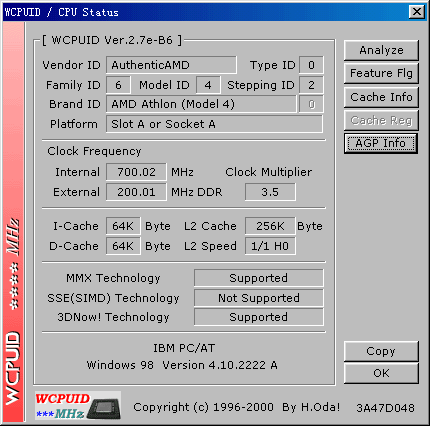This screenshot has height=426, width=430.
Task: Confirm with the OK button
Action: point(381,373)
